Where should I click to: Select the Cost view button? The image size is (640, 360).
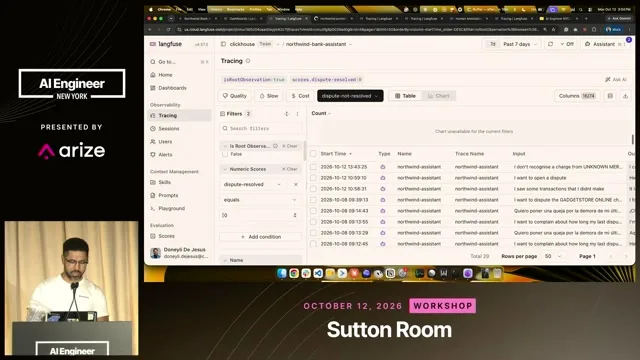pos(300,96)
